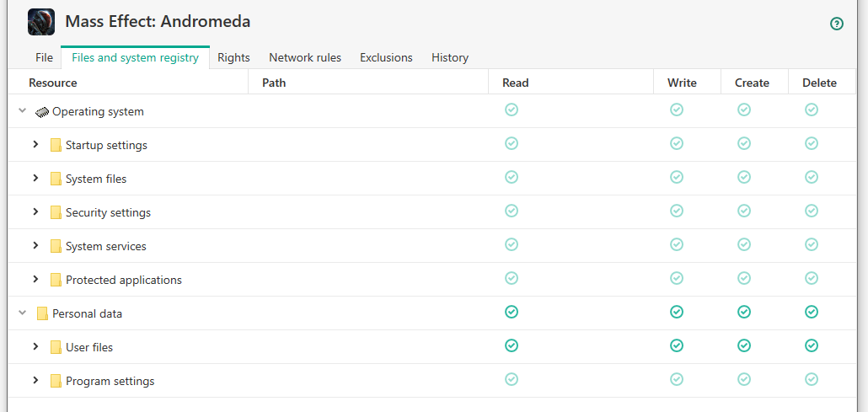This screenshot has height=412, width=868.
Task: Click the Mass Effect: Andromeda app icon
Action: point(41,22)
